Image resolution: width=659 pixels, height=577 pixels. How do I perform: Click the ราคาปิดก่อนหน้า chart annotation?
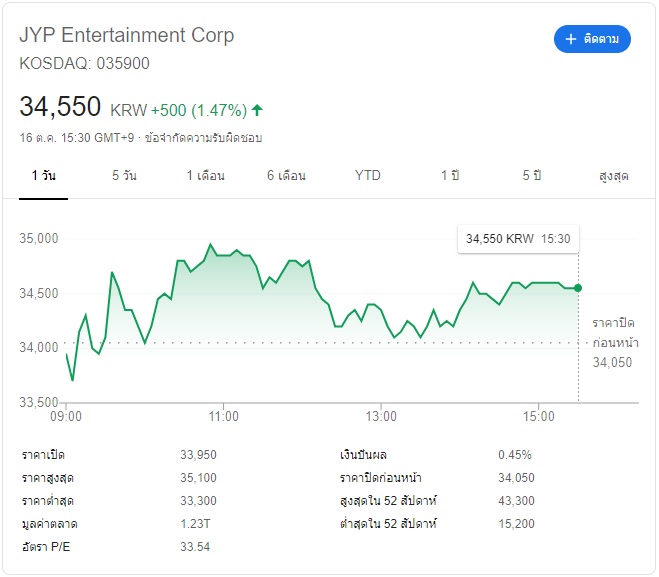pyautogui.click(x=615, y=342)
